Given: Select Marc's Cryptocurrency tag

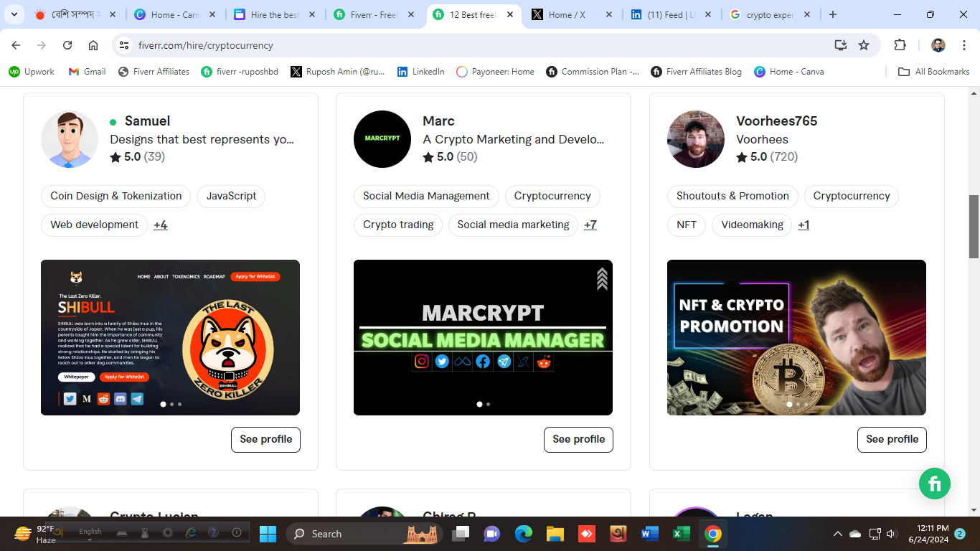Looking at the screenshot, I should pos(552,196).
